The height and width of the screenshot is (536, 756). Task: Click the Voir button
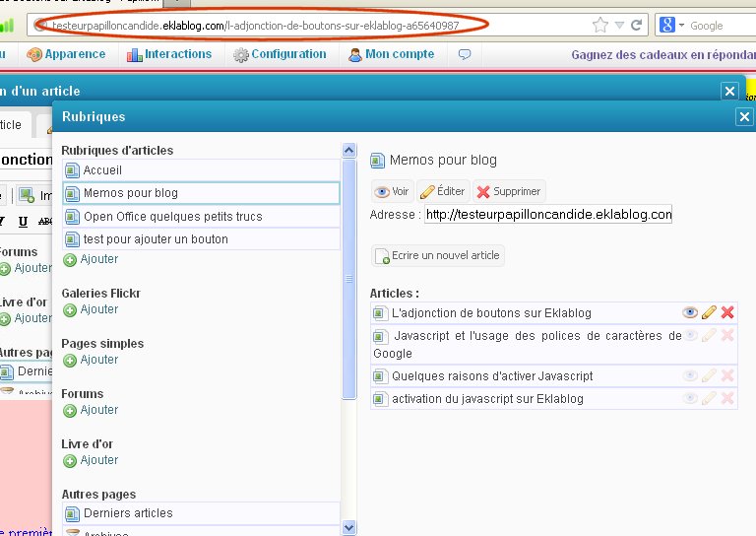[x=393, y=191]
